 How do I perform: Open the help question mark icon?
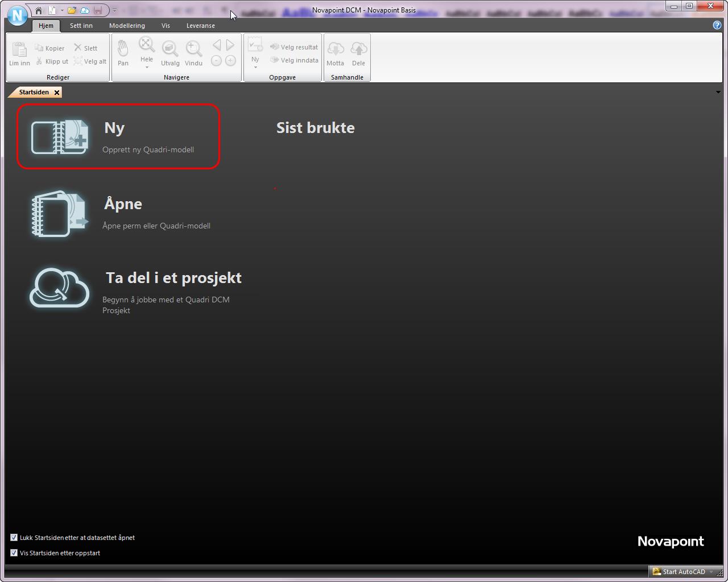(717, 25)
